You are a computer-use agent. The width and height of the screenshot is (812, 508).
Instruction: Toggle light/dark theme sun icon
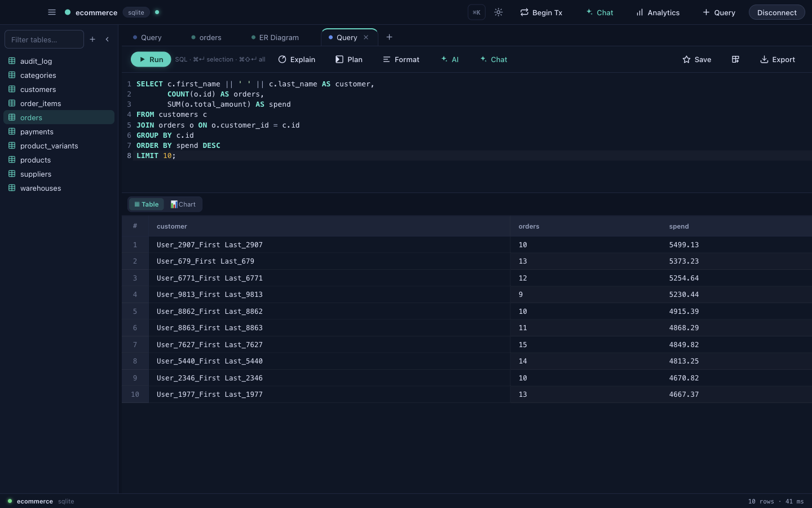[x=498, y=12]
